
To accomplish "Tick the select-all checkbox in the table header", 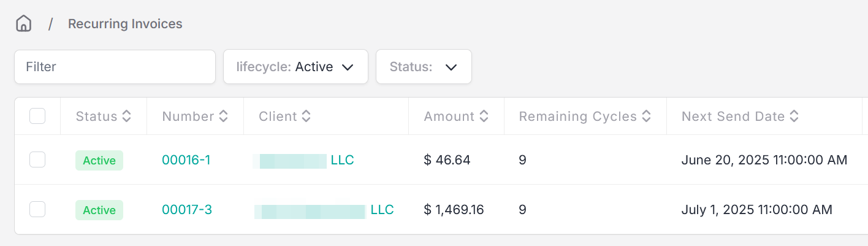I will [x=37, y=116].
